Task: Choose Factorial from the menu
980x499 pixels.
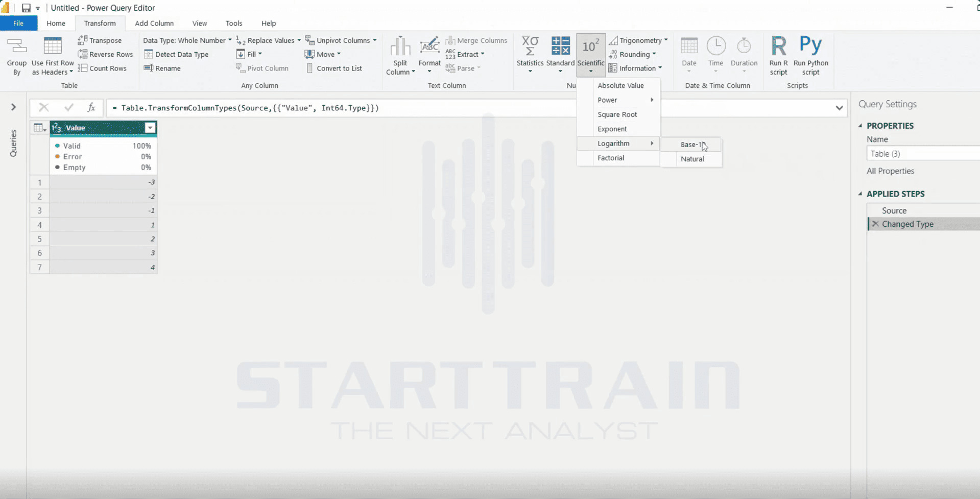Action: [611, 158]
